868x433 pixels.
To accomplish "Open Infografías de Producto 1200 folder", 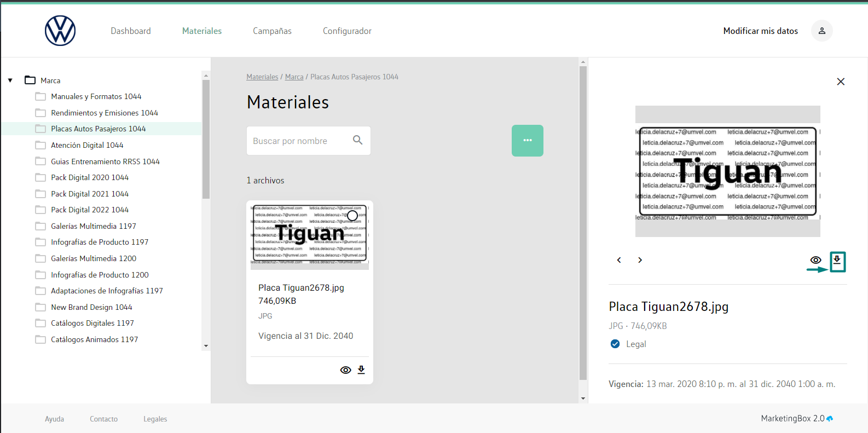I will click(100, 275).
